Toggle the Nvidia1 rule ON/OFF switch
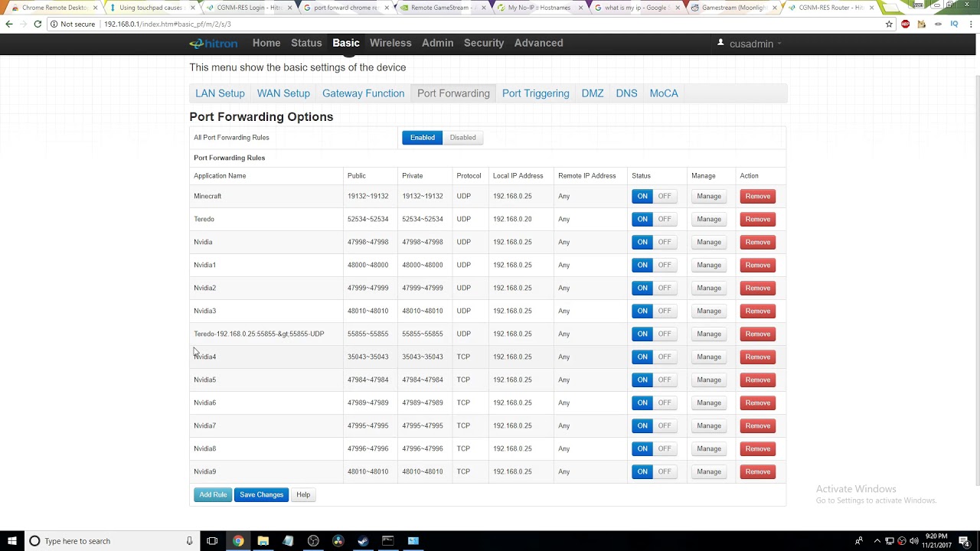The width and height of the screenshot is (980, 551). [653, 265]
